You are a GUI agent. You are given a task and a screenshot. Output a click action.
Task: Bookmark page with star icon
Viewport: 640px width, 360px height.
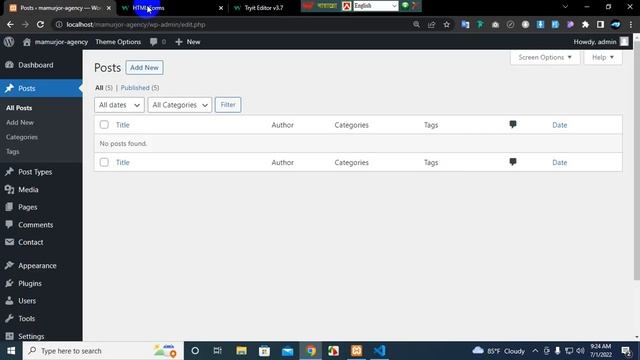(x=447, y=24)
